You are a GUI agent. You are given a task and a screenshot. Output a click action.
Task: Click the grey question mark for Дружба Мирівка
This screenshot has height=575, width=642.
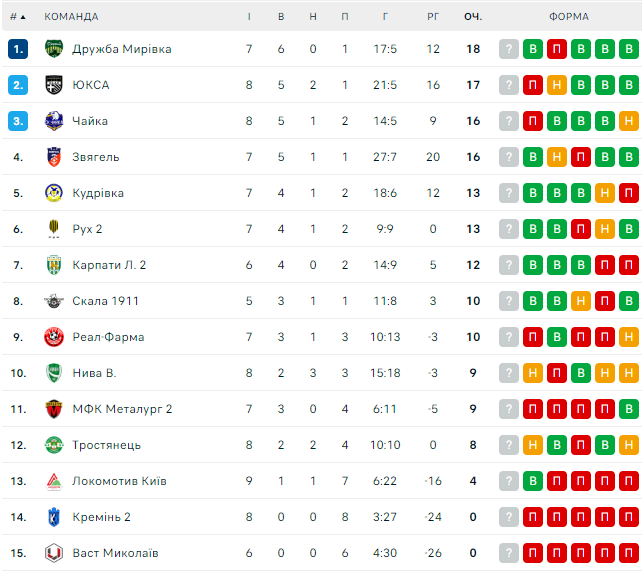509,49
